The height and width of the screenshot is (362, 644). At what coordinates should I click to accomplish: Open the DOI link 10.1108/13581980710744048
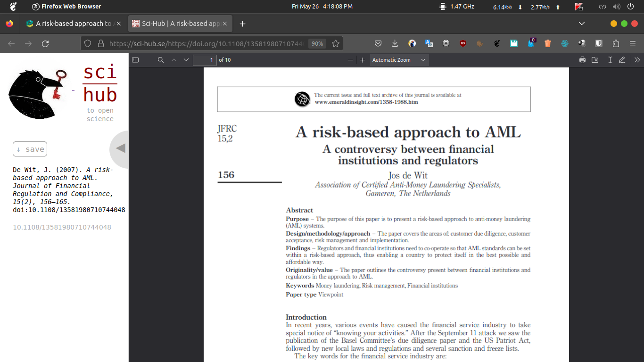[62, 227]
